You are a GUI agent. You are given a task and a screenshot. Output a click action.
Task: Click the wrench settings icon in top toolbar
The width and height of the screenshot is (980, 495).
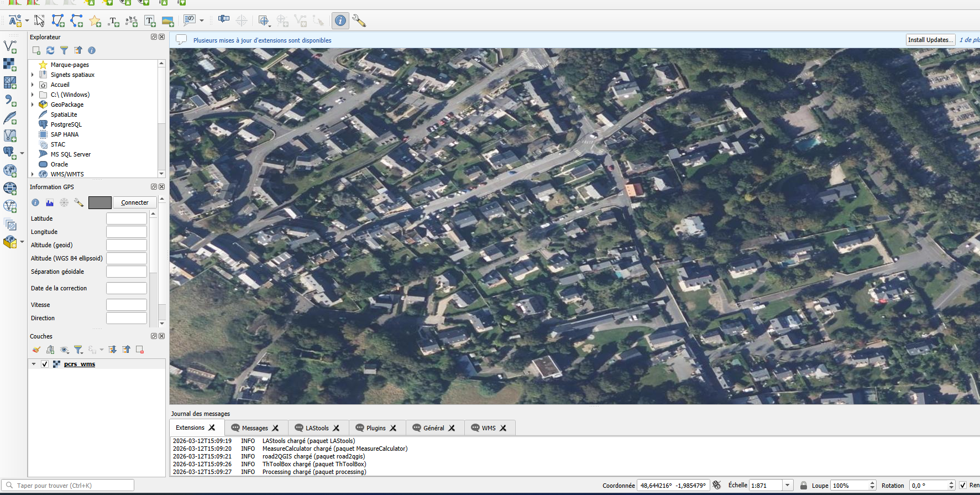359,21
